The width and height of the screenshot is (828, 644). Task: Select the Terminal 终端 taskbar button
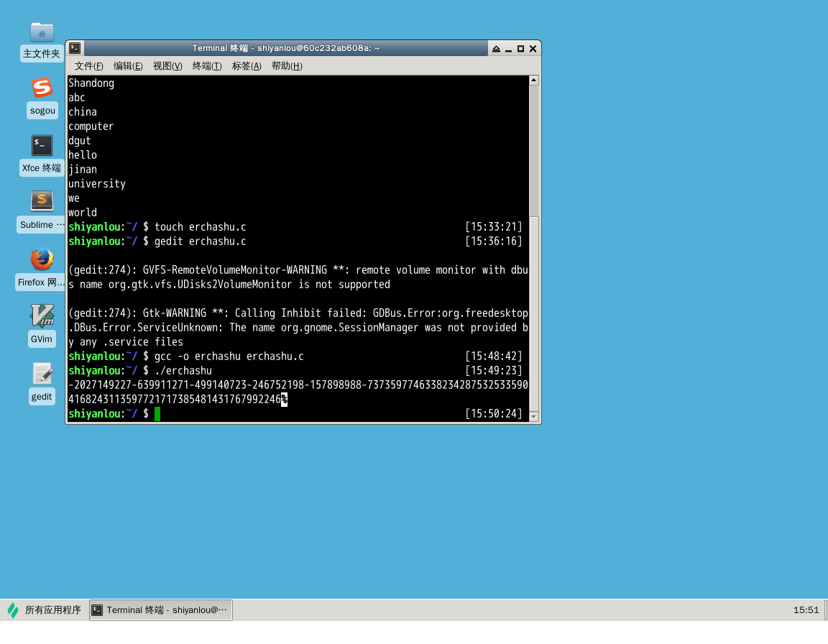pos(161,610)
